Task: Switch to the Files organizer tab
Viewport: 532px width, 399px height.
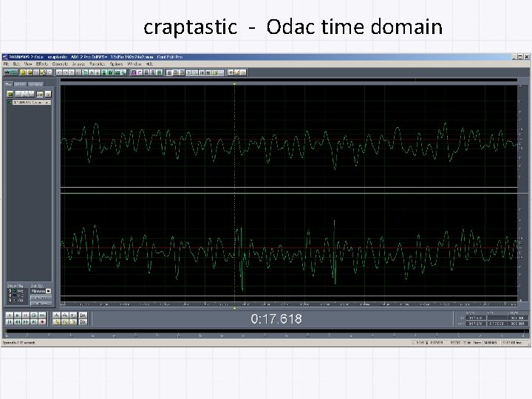Action: coord(8,84)
